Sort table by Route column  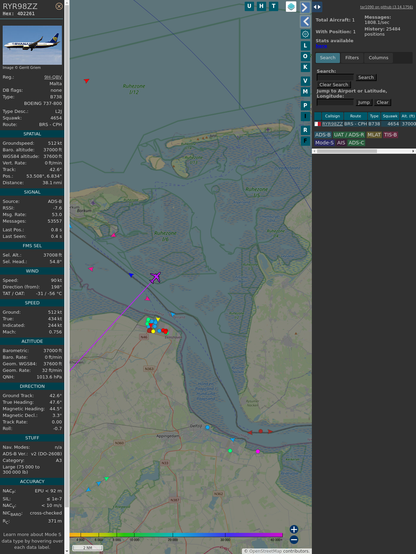(356, 116)
